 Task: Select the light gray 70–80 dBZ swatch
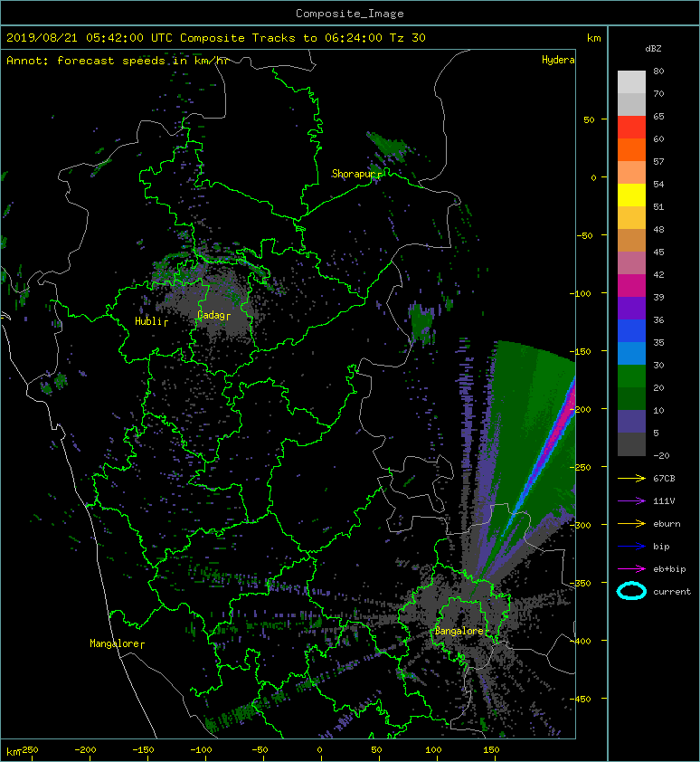tap(631, 81)
